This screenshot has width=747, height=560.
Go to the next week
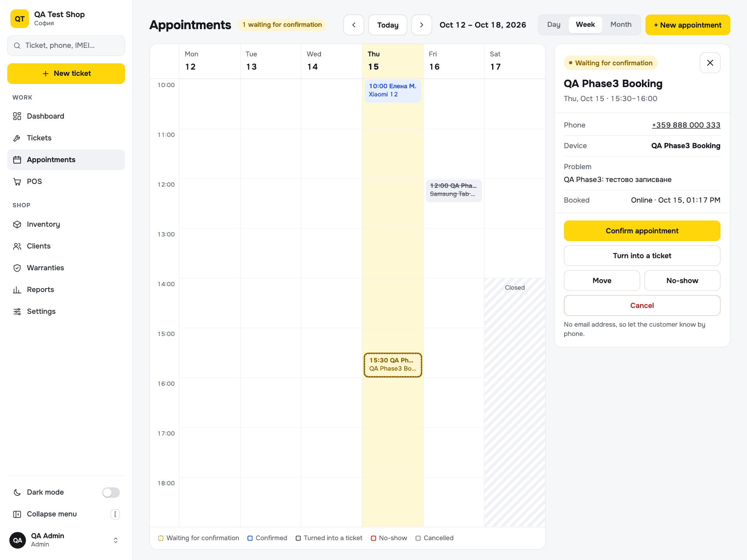[x=422, y=25]
